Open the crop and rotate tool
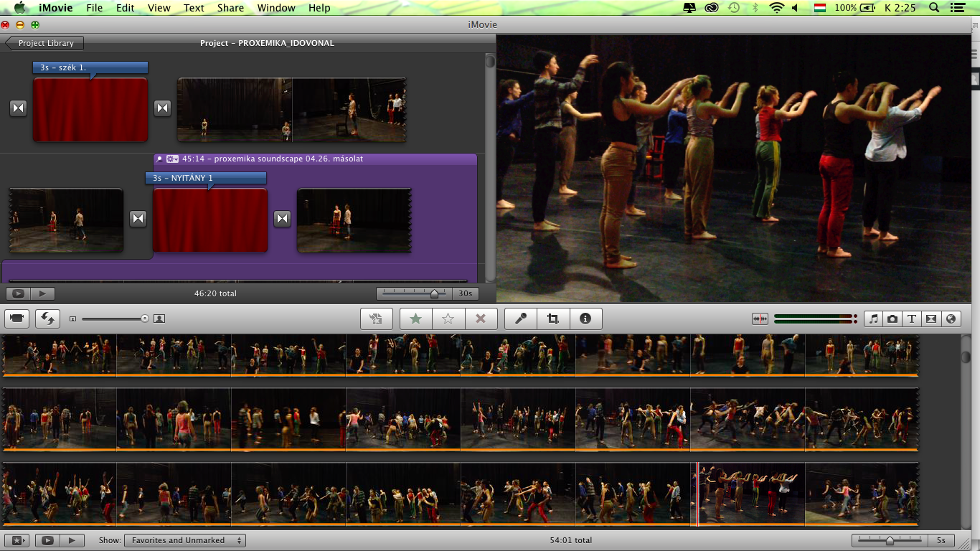This screenshot has height=551, width=980. coord(553,319)
